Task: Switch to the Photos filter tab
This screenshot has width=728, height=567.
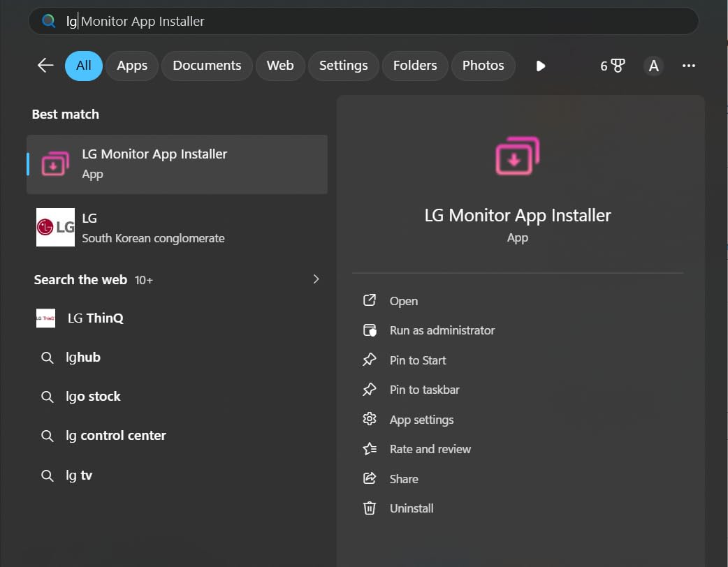Action: (483, 66)
